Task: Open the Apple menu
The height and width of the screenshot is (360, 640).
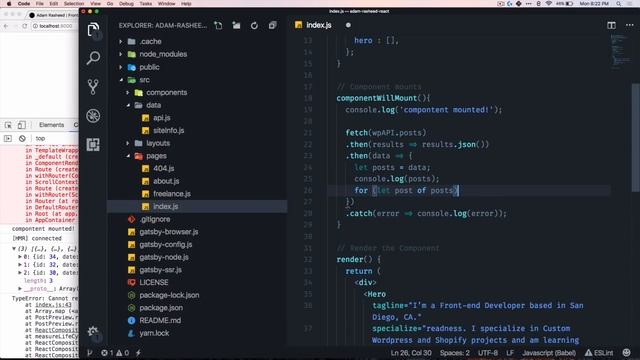Action: coord(9,4)
